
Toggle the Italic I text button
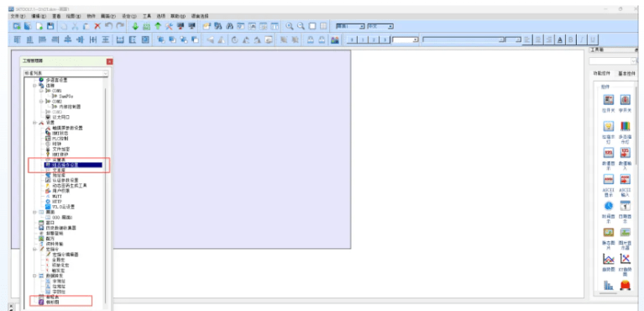click(582, 40)
